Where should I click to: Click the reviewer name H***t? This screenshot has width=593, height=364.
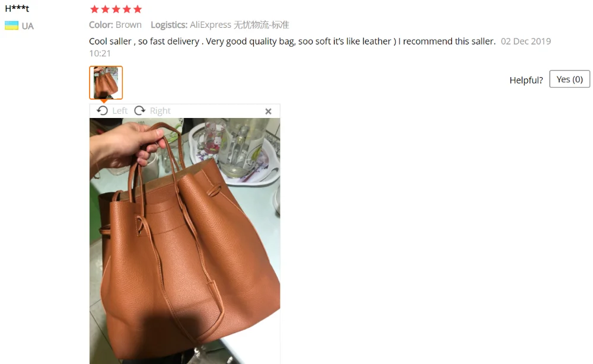pos(17,8)
